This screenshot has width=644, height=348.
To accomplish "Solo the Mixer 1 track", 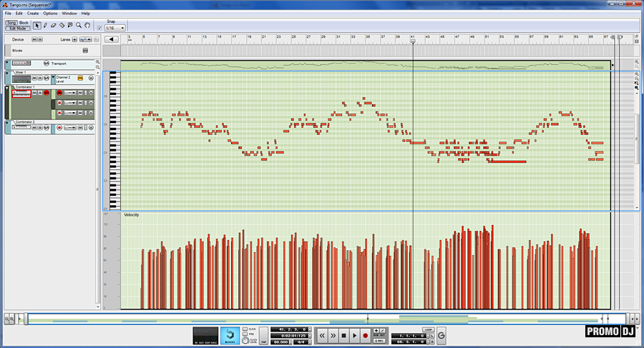I will click(x=40, y=78).
